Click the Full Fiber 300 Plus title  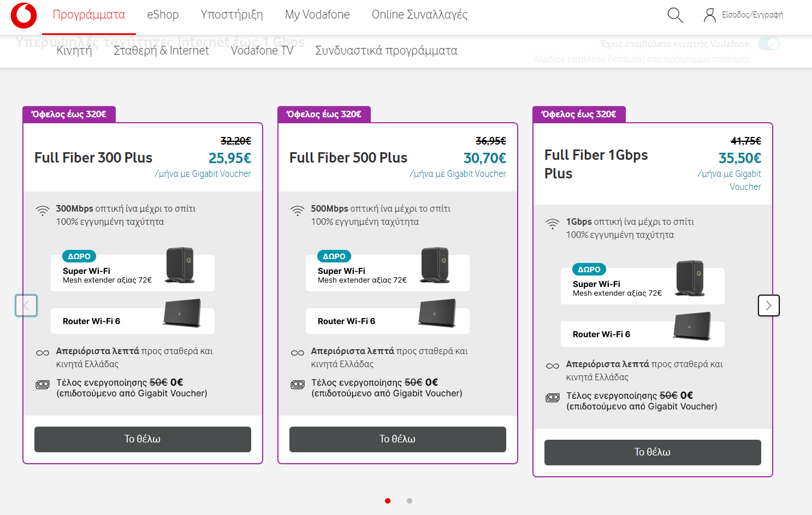(93, 158)
